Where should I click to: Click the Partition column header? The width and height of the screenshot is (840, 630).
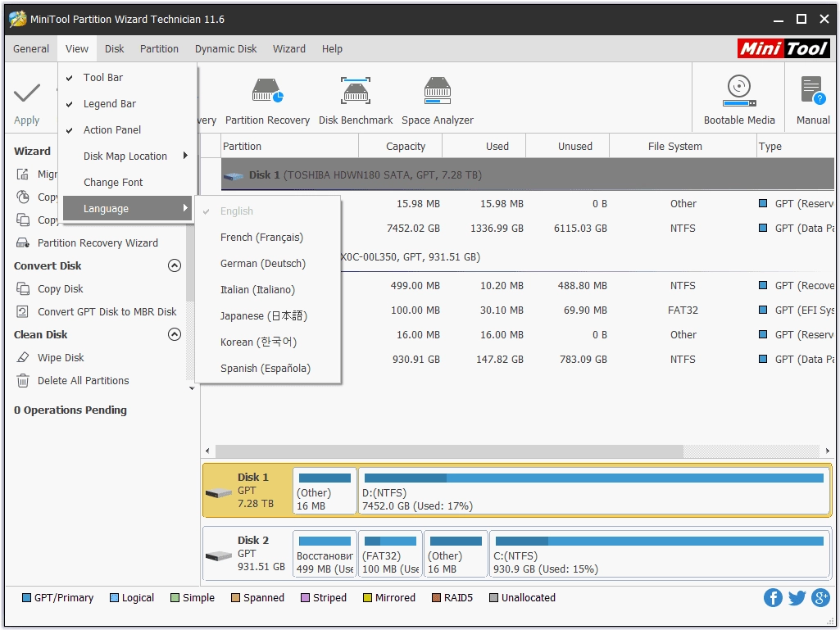pos(289,147)
